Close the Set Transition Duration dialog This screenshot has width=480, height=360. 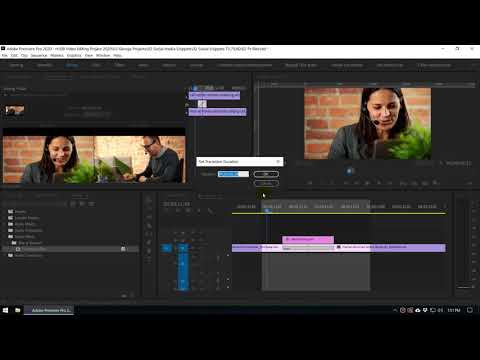[x=278, y=162]
